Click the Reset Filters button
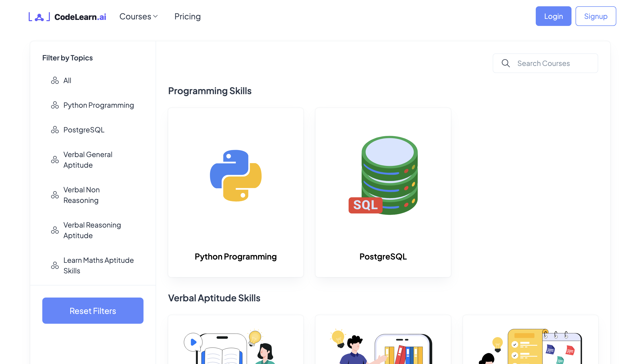Screen dimensions: 643x364 pyautogui.click(x=93, y=311)
